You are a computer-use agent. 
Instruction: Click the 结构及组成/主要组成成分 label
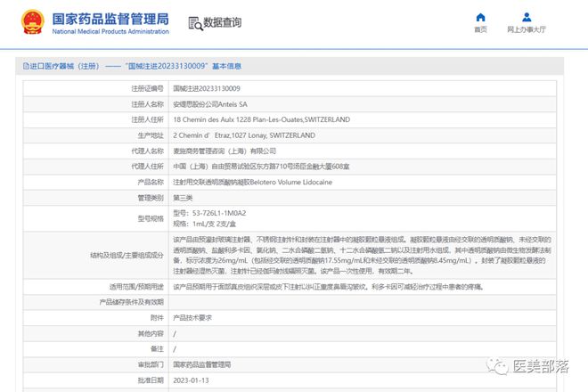(127, 255)
